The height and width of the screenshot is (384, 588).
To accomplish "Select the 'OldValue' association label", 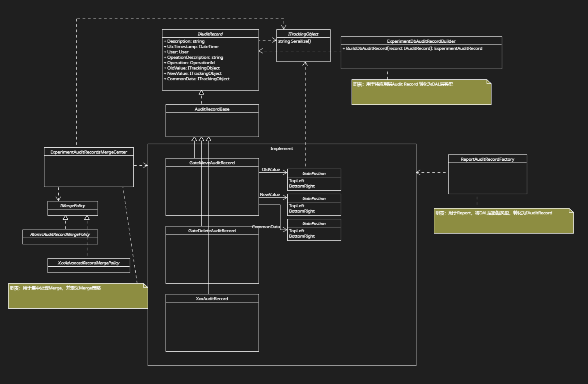I will point(271,170).
